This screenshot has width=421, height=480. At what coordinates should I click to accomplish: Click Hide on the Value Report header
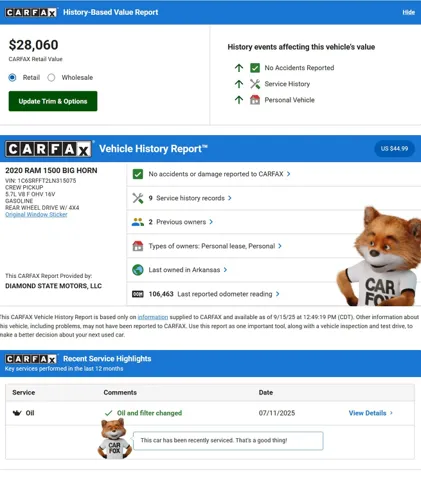[x=409, y=13]
